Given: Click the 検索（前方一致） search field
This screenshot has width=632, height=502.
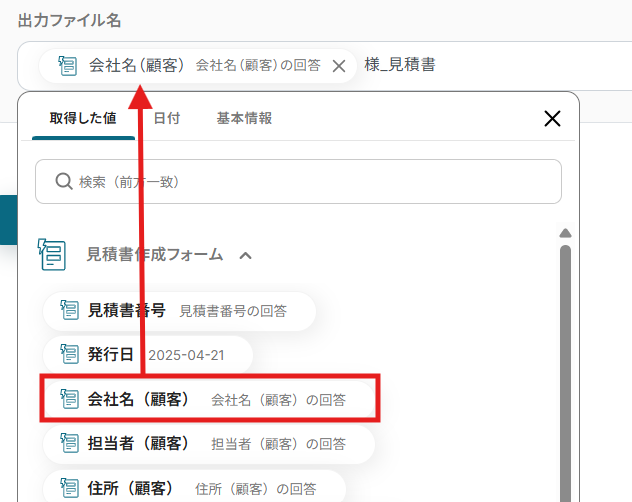Looking at the screenshot, I should coord(298,181).
